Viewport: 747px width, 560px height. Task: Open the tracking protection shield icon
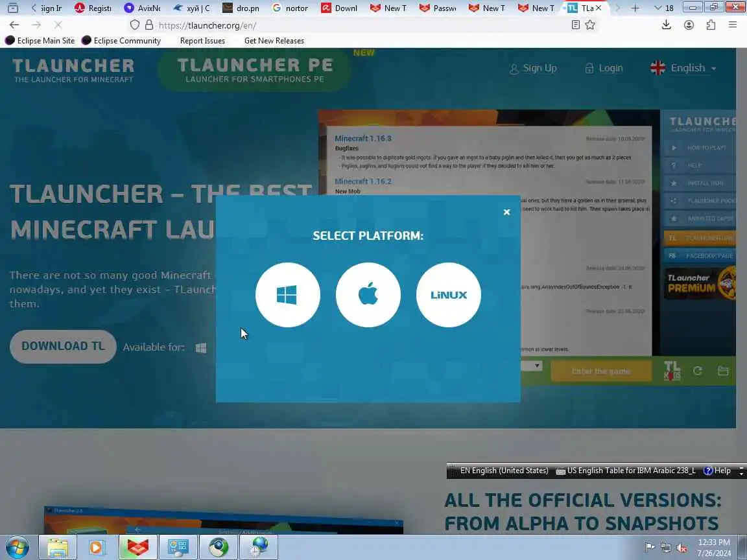tap(135, 25)
